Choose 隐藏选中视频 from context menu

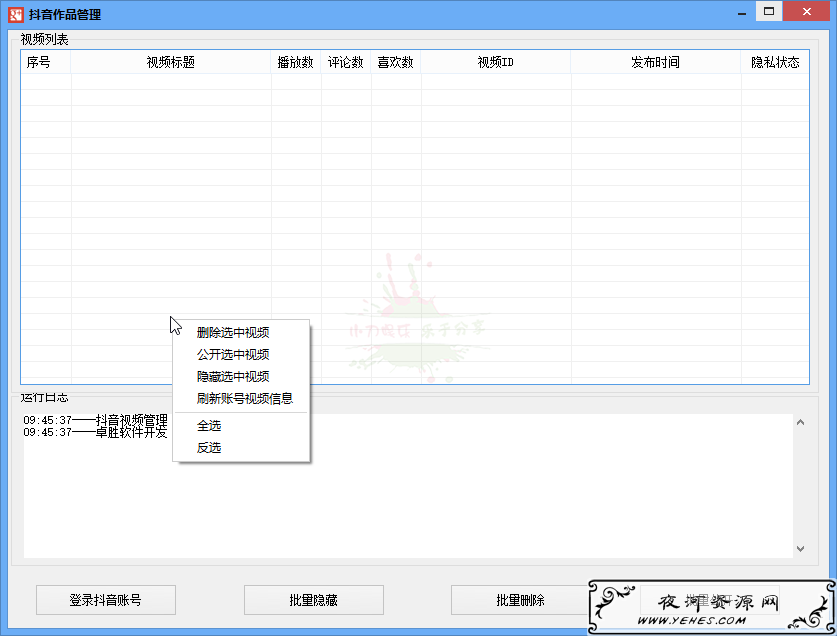(241, 376)
